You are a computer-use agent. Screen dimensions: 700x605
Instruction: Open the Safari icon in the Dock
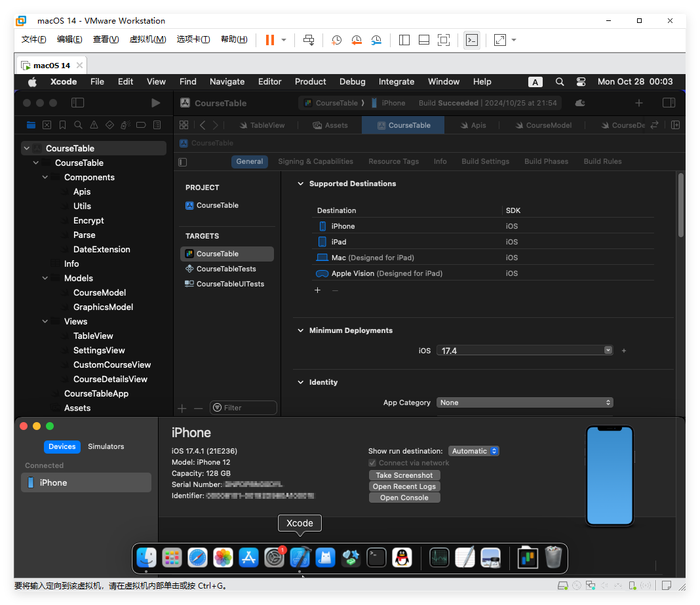point(197,557)
